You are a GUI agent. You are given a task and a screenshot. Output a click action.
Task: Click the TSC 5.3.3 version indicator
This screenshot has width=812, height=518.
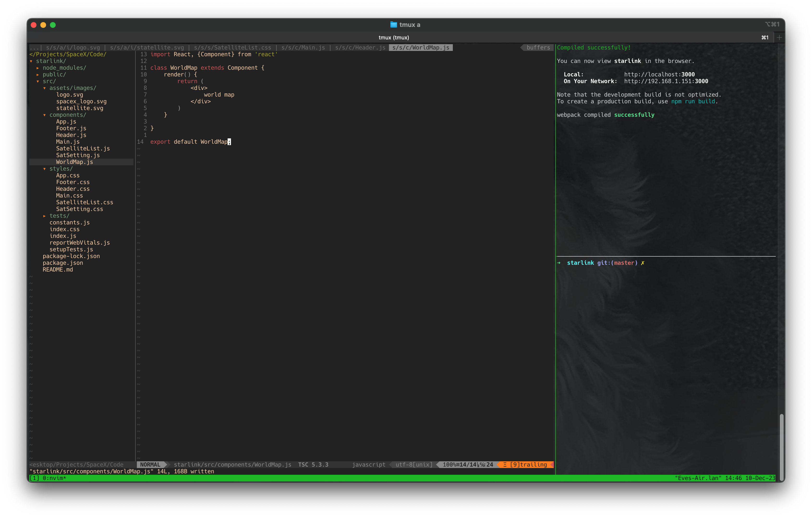point(313,465)
